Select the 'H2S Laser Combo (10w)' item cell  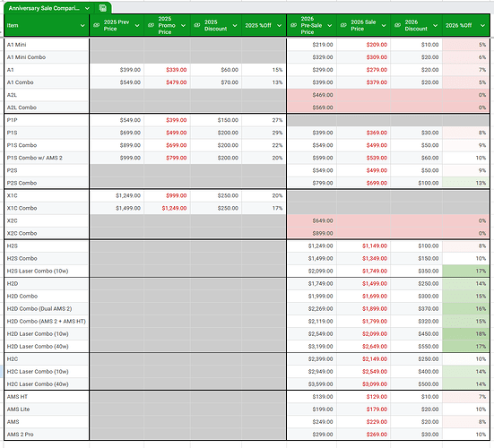tap(47, 271)
